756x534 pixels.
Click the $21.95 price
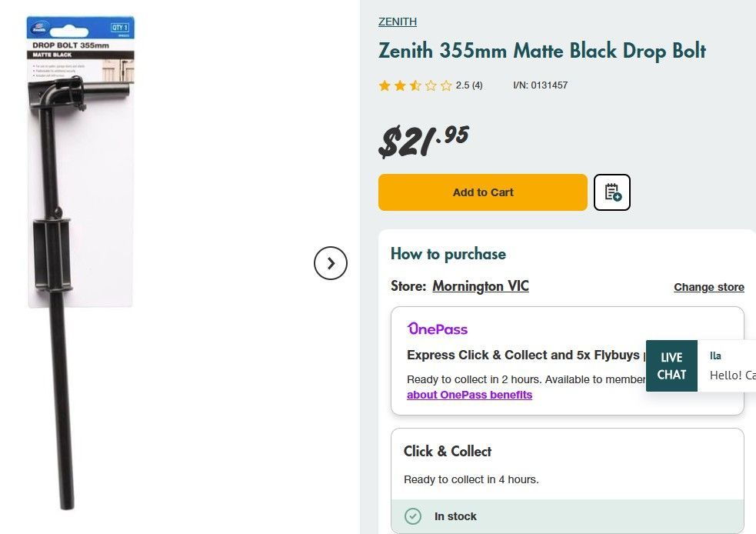tap(424, 140)
